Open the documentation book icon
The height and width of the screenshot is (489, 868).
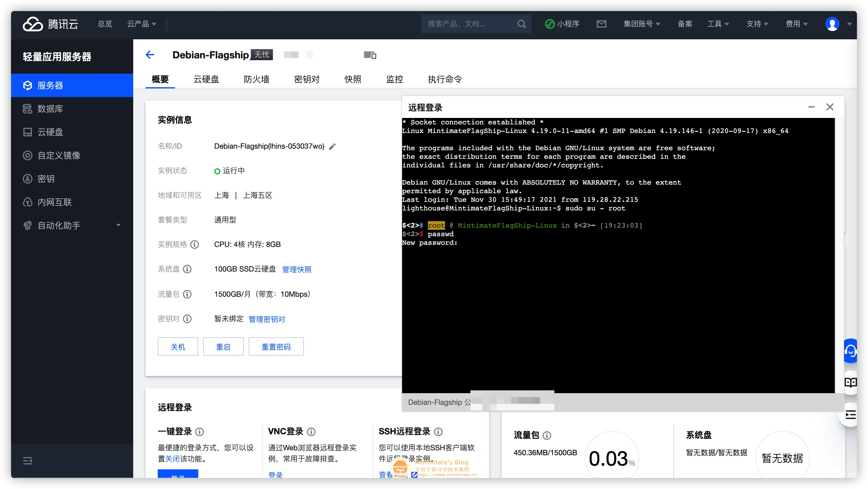click(x=851, y=382)
